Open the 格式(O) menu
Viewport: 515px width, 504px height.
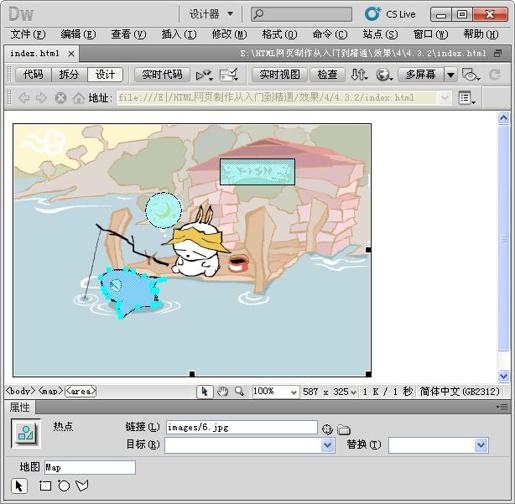(279, 34)
